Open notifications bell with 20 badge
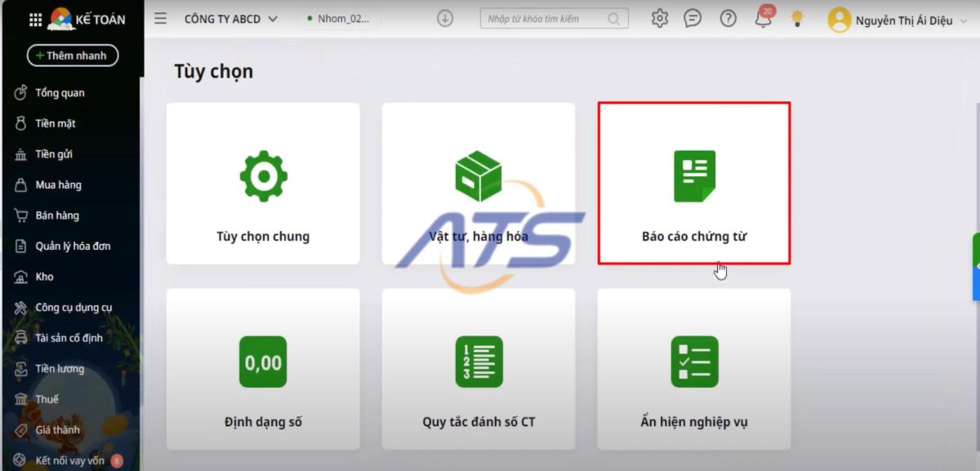Screen dimensions: 980x471 point(763,20)
